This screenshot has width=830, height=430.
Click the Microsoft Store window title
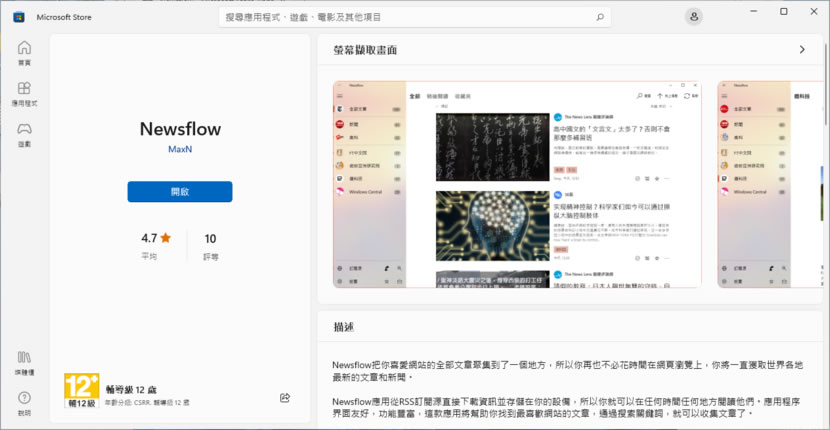point(64,17)
